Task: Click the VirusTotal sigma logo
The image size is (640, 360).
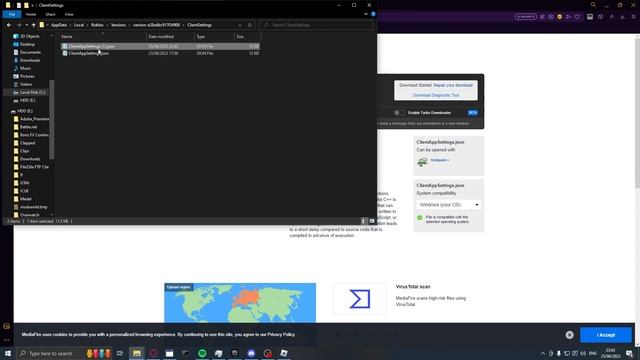Action: (x=359, y=299)
